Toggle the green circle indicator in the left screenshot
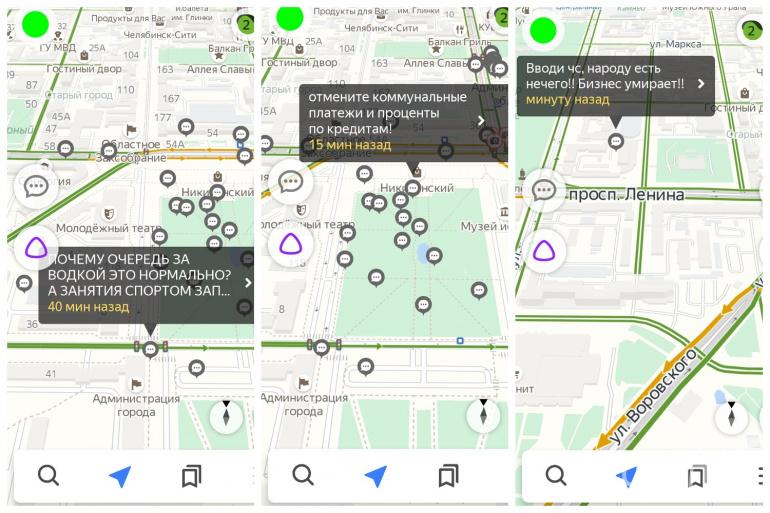Viewport: 770px width, 513px height. coord(36,26)
